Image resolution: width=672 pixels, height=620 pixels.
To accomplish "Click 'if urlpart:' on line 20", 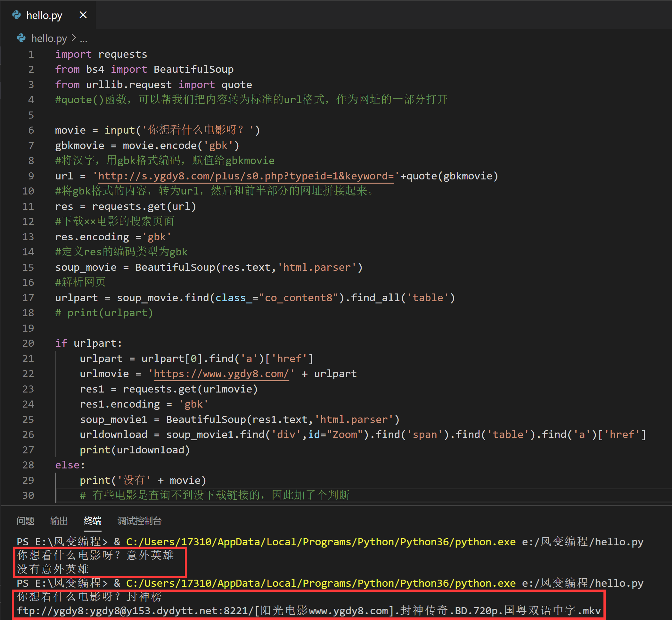I will 88,343.
